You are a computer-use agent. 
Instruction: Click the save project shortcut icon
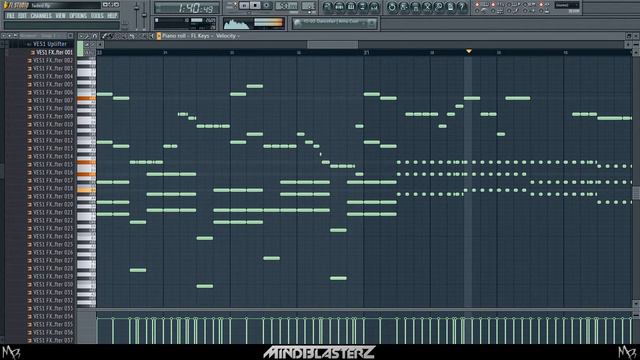(404, 6)
